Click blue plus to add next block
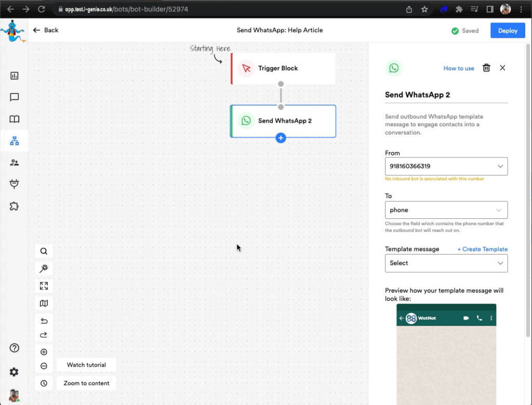Screen dimensions: 532x405 pyautogui.click(x=281, y=138)
